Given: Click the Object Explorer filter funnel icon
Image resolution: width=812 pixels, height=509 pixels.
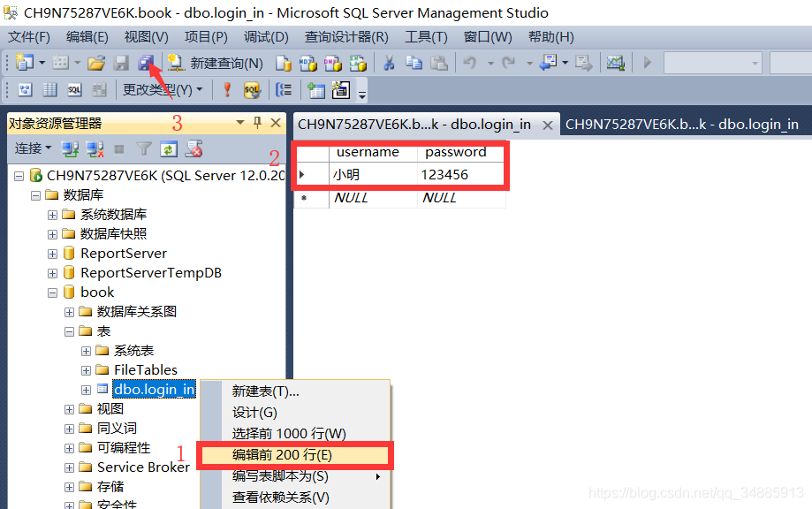Looking at the screenshot, I should (143, 149).
